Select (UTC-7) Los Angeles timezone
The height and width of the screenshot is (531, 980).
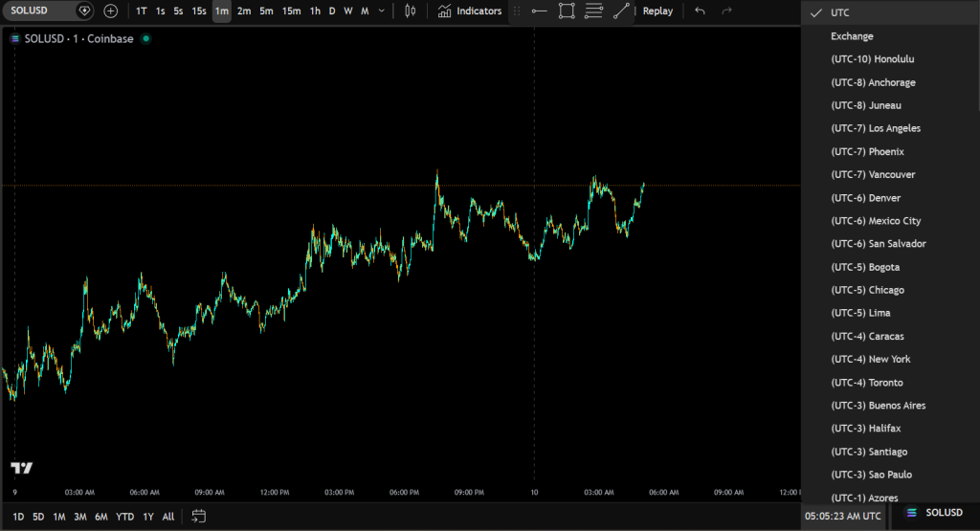point(875,128)
